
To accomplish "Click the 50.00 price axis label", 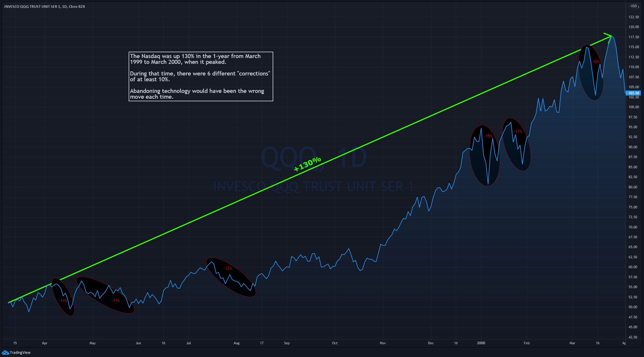I will point(633,307).
